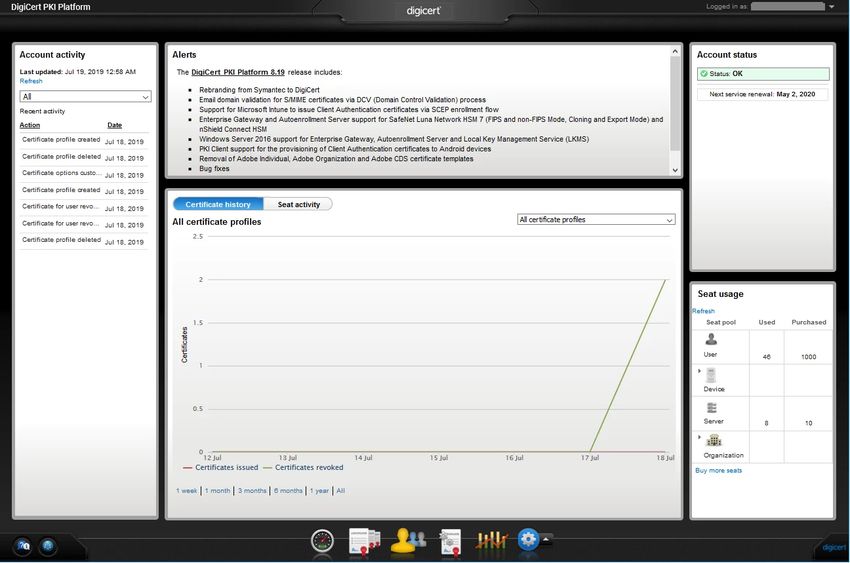Expand the Device seat pool row
850x563 pixels.
[699, 371]
